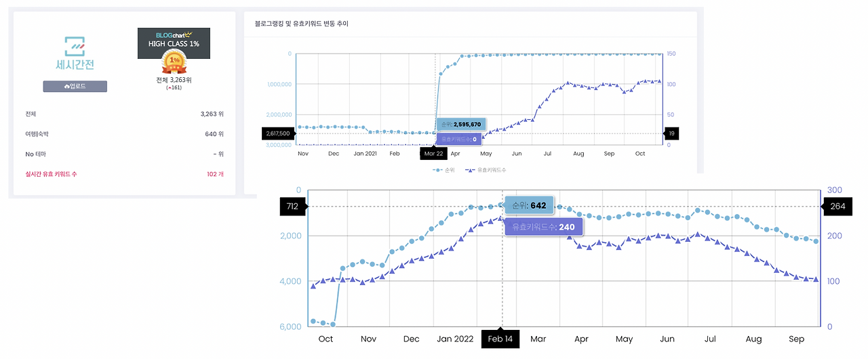Click the black 264 crosshair label
This screenshot has width=868, height=359.
tap(837, 206)
